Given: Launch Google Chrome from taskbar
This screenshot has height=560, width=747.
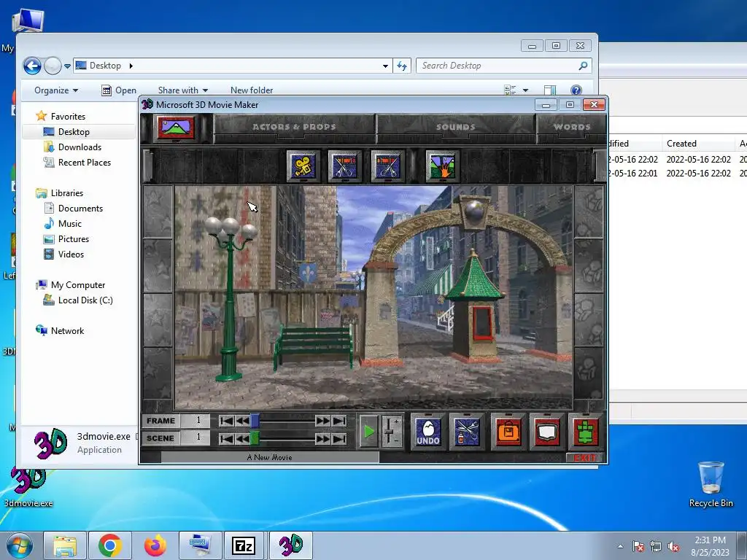Looking at the screenshot, I should [110, 545].
